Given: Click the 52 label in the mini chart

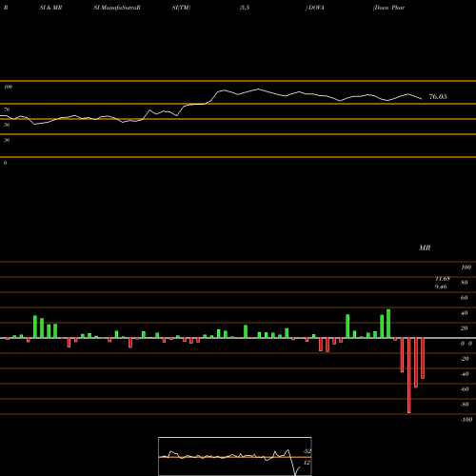Looking at the screenshot, I should tap(307, 451).
